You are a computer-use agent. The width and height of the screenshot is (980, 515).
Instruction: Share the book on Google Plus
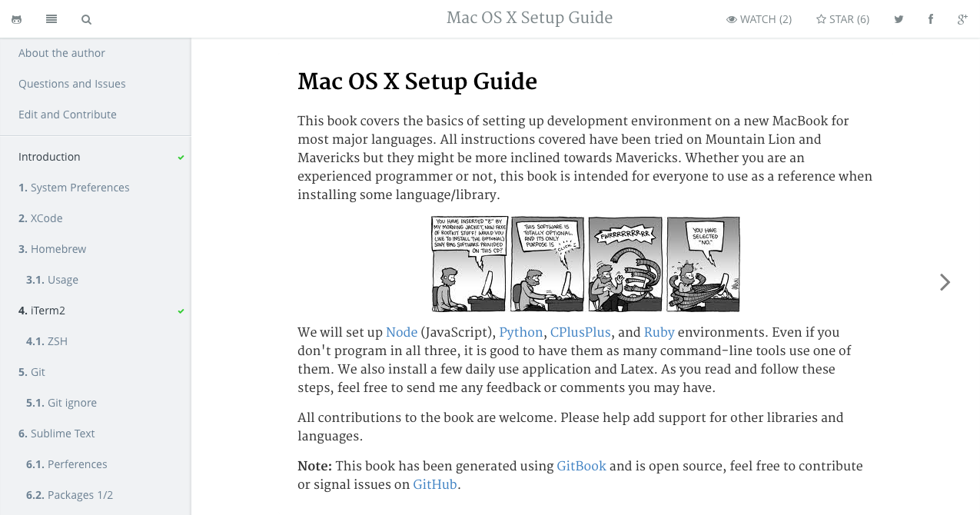coord(962,19)
